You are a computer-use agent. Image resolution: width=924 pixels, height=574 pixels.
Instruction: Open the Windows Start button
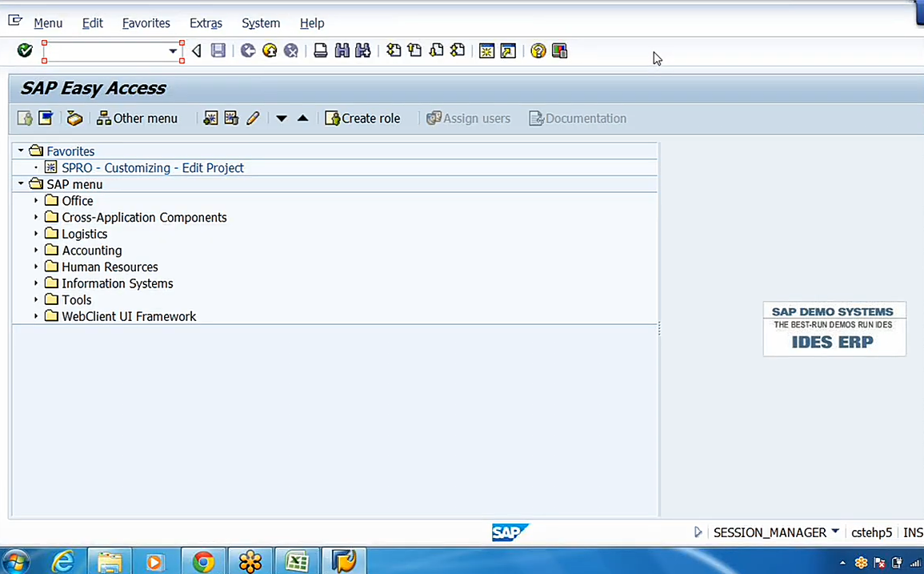(16, 561)
